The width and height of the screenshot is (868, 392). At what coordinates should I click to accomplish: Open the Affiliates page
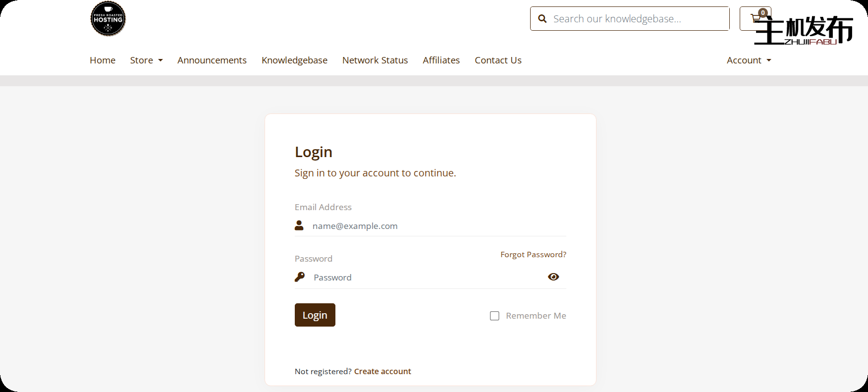[441, 60]
